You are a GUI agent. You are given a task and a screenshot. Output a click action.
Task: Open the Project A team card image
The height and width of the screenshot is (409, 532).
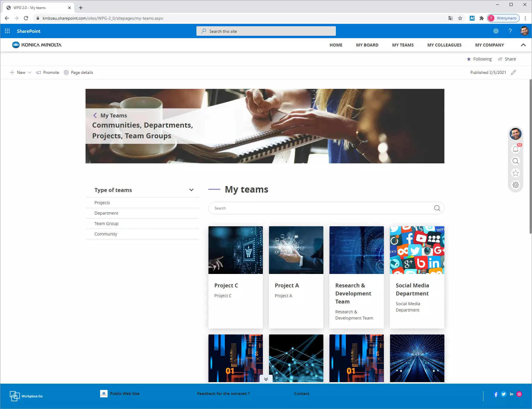click(x=296, y=250)
